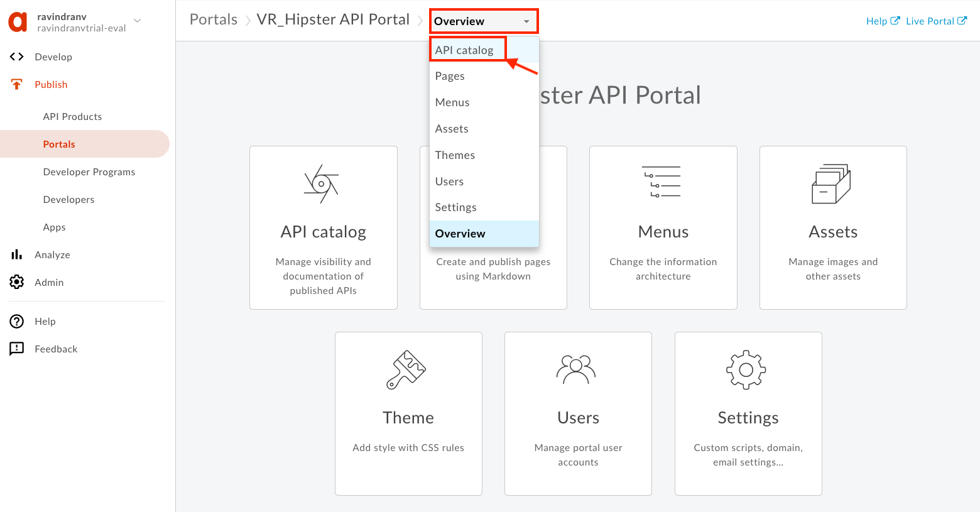
Task: Select Pages from the dropdown list
Action: point(484,76)
